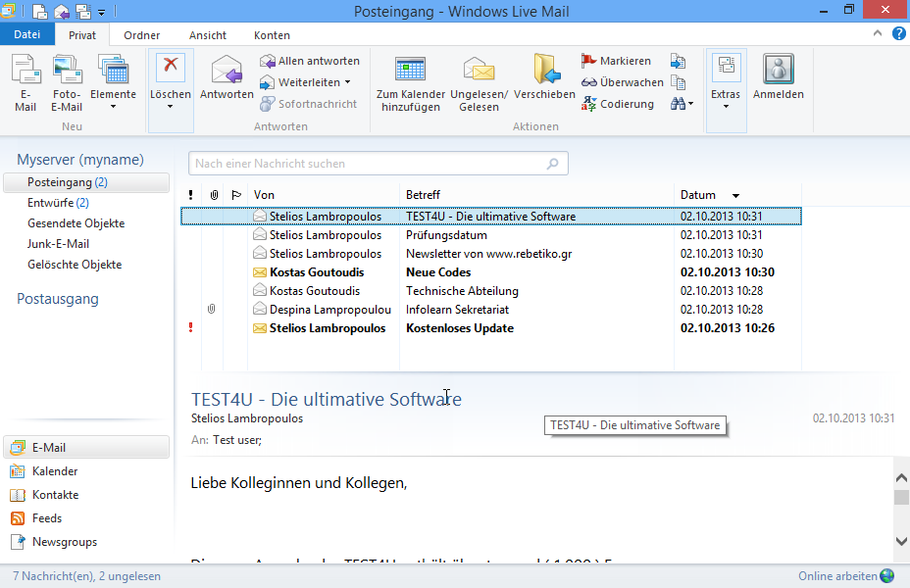
Task: Watch conversation with Überwachen
Action: pos(622,82)
